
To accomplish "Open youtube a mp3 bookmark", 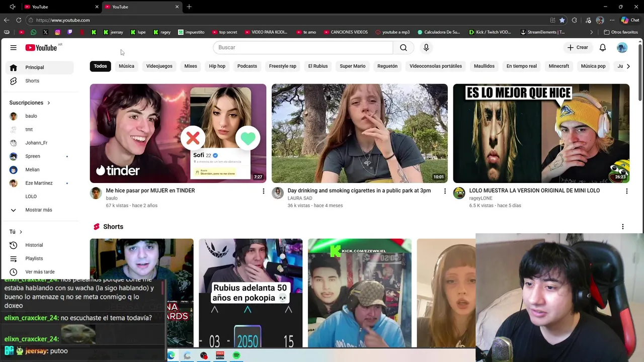I will [x=392, y=32].
